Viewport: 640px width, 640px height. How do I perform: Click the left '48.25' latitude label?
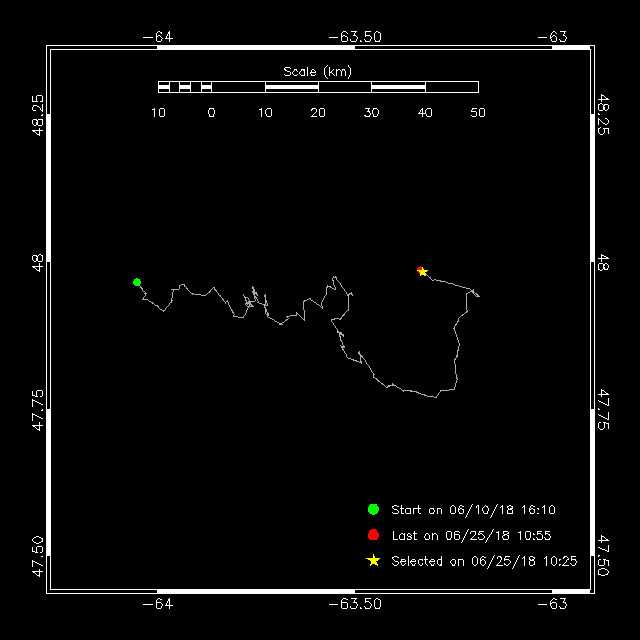click(x=38, y=115)
